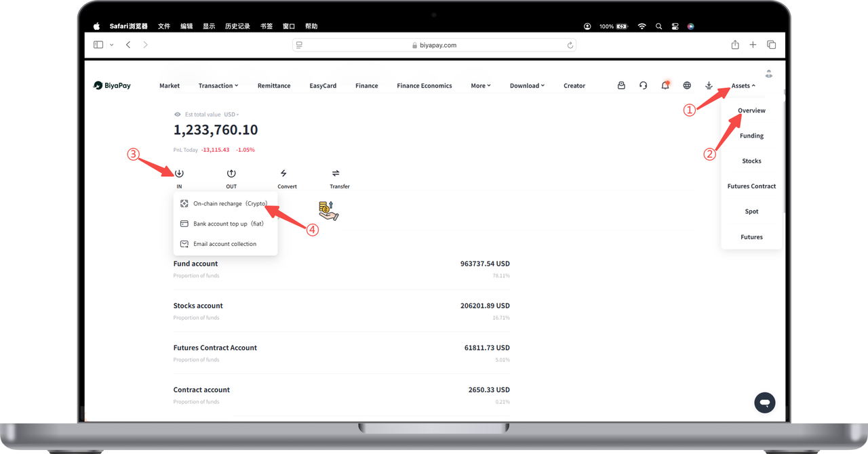Open the Remittance navigation link
Image resolution: width=868 pixels, height=454 pixels.
click(274, 86)
